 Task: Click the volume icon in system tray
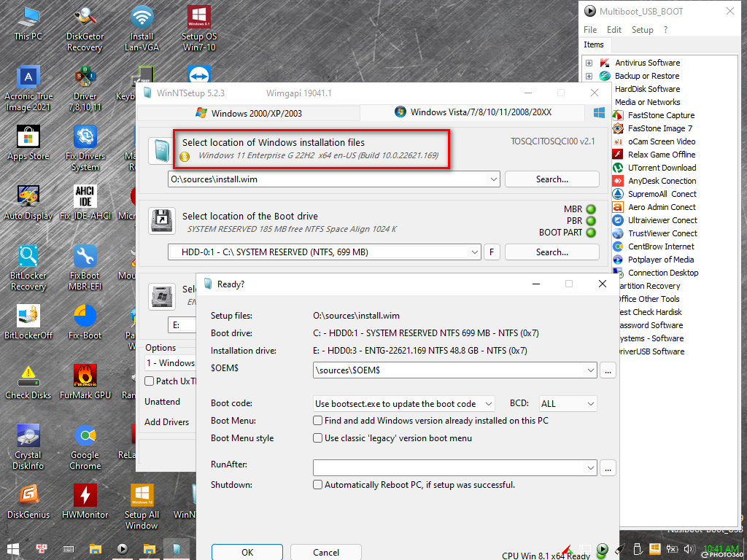(689, 548)
